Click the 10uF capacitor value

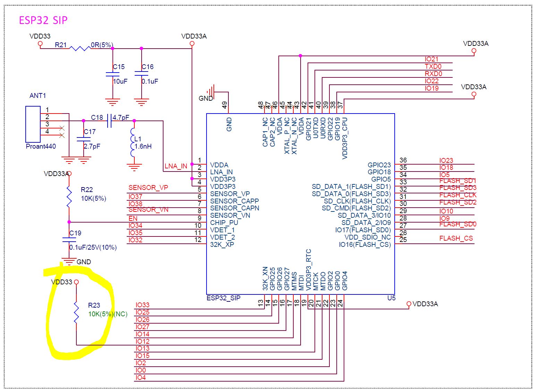point(120,81)
